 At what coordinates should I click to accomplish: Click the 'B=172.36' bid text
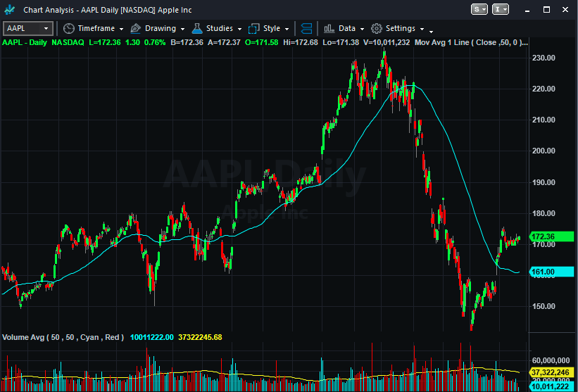click(x=187, y=42)
